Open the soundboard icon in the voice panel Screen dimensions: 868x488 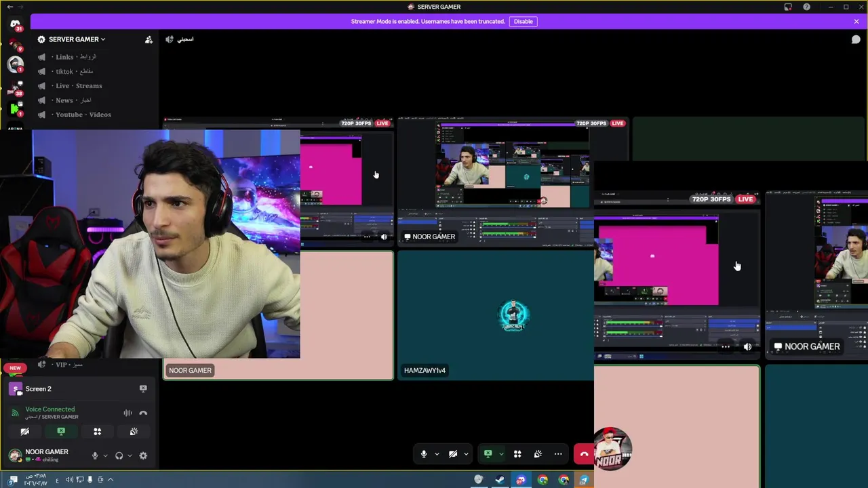[x=134, y=432]
